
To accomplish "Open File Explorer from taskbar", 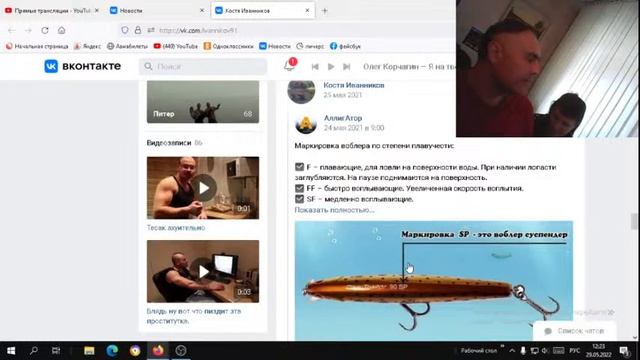I will (x=89, y=351).
